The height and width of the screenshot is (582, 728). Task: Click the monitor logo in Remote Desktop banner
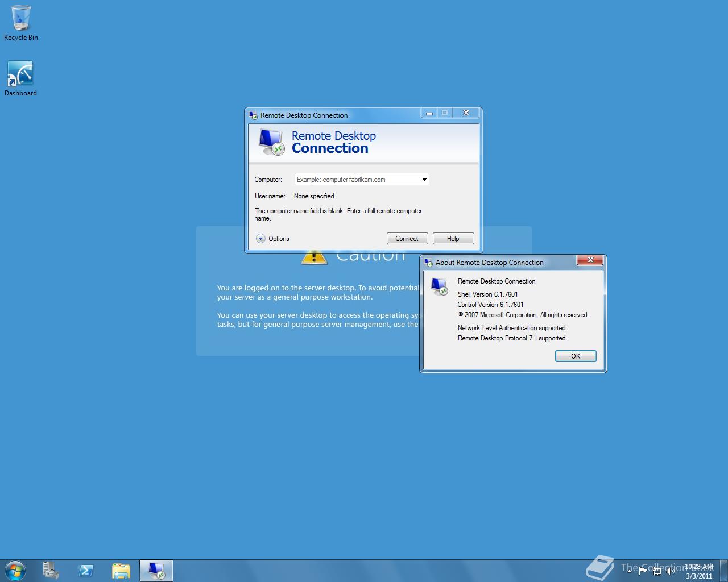pyautogui.click(x=271, y=142)
